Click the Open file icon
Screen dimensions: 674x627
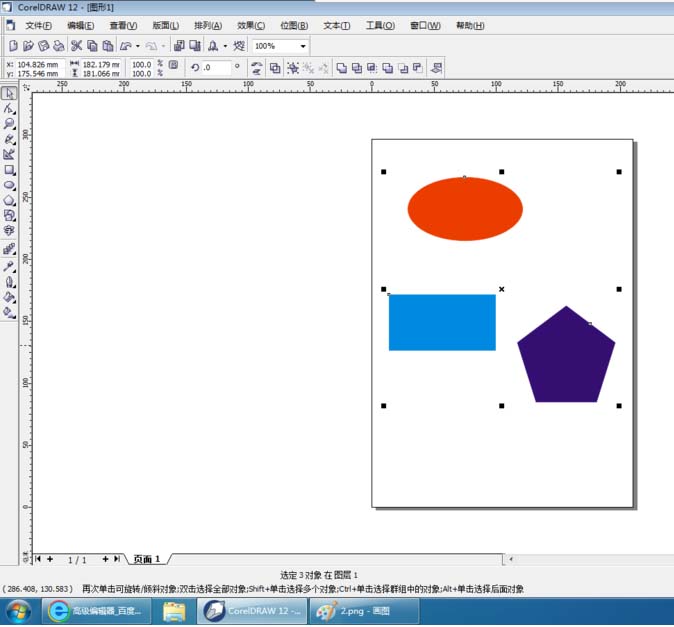[x=28, y=46]
